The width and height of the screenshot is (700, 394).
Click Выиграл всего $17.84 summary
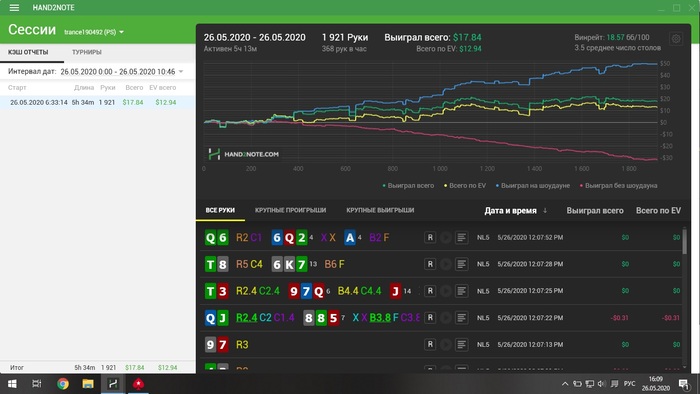[433, 37]
